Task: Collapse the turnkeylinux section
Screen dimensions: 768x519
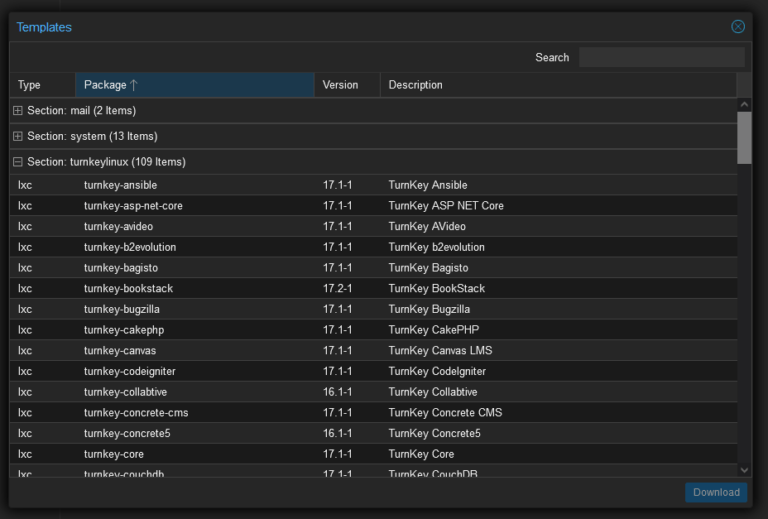Action: point(18,162)
